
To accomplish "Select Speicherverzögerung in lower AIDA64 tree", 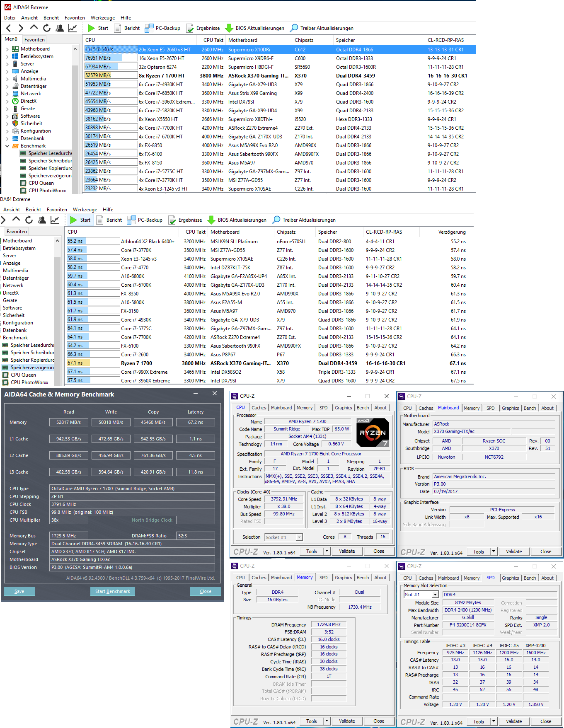I will pyautogui.click(x=32, y=368).
